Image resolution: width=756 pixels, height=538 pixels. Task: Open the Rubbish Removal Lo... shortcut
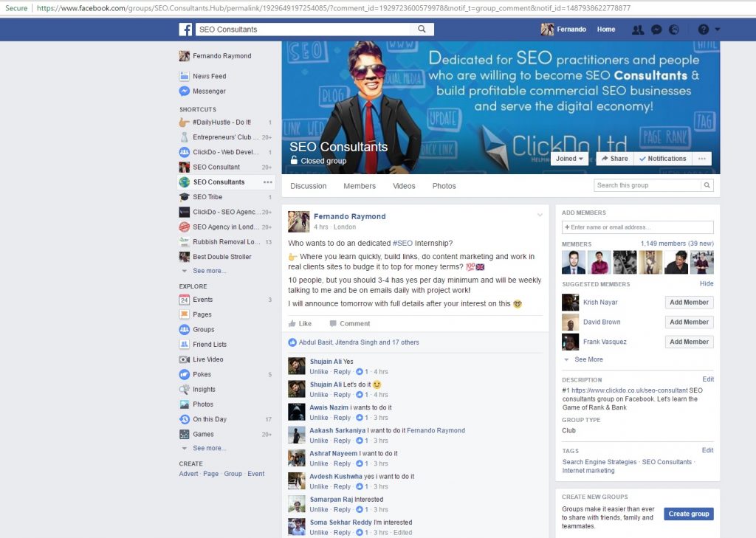[x=225, y=242]
